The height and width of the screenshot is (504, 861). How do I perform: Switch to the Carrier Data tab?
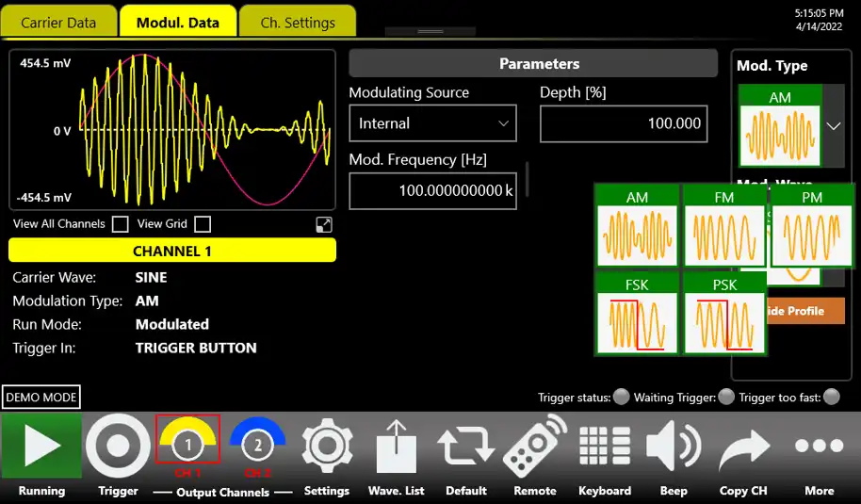[x=58, y=22]
